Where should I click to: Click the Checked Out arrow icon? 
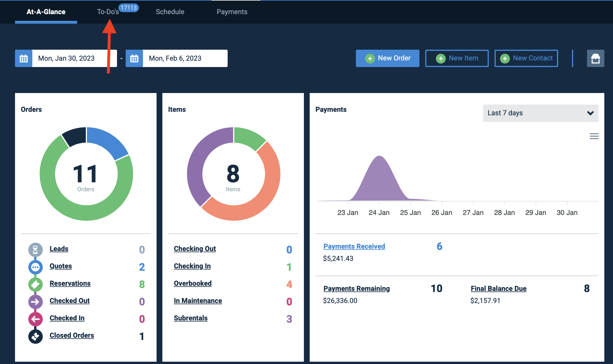click(35, 302)
